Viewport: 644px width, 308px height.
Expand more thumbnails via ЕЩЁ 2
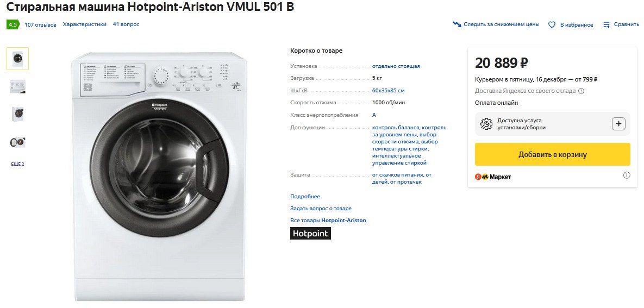[x=18, y=164]
